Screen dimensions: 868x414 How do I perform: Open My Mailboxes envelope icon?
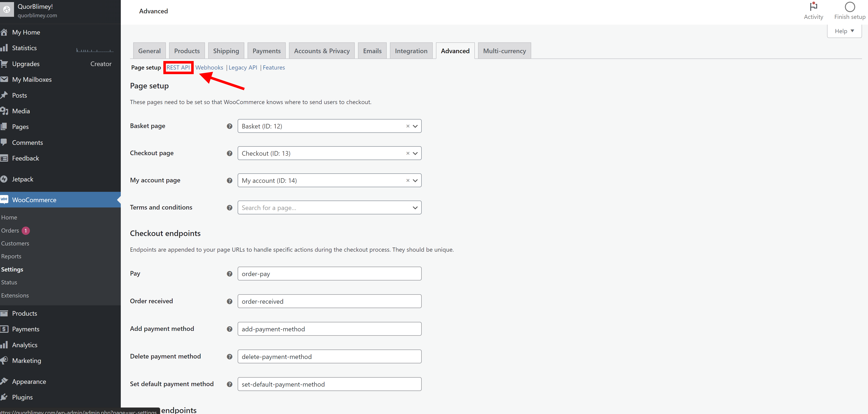tap(4, 79)
